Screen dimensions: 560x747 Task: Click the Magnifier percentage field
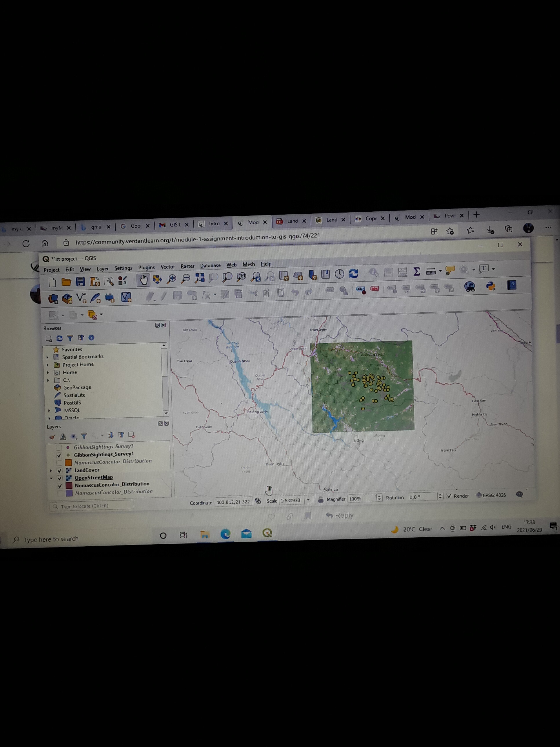pos(363,498)
